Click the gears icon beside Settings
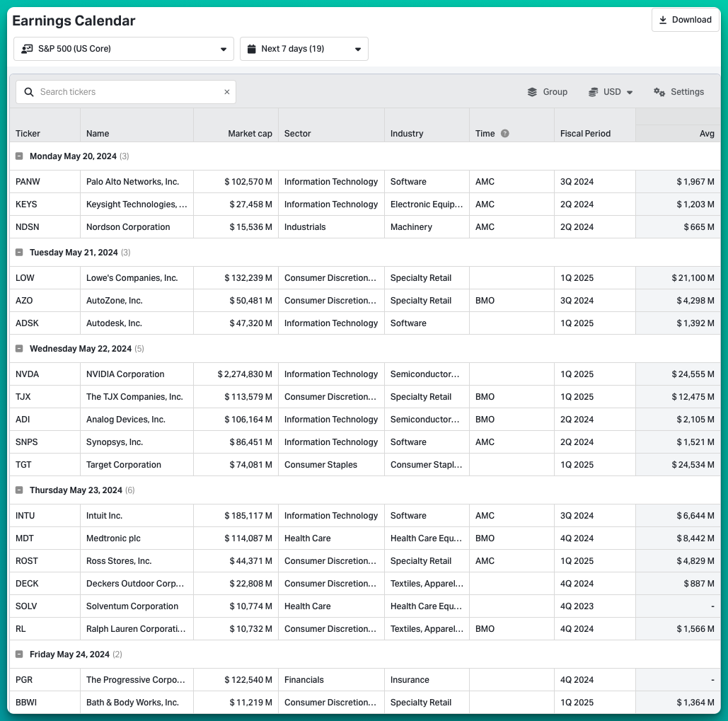This screenshot has height=721, width=728. click(659, 92)
